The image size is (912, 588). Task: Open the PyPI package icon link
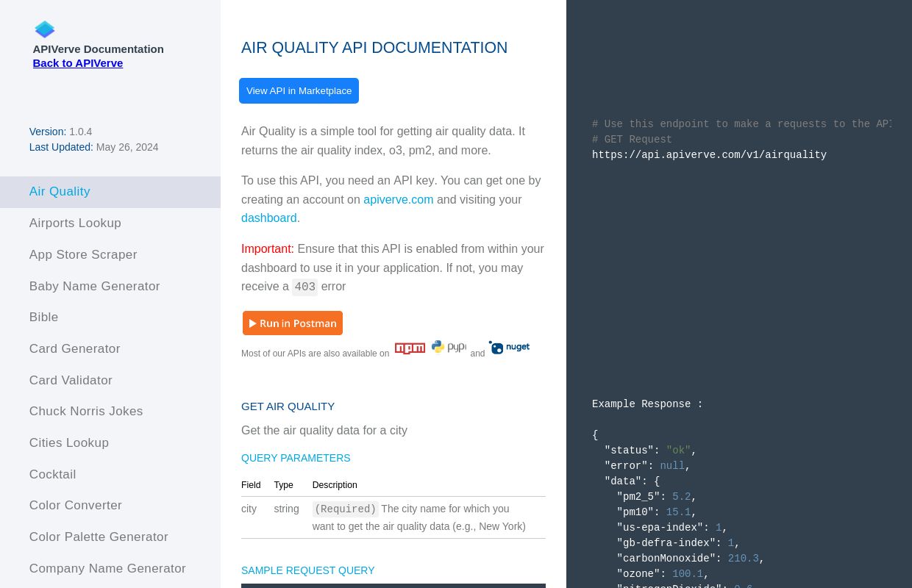tap(449, 347)
